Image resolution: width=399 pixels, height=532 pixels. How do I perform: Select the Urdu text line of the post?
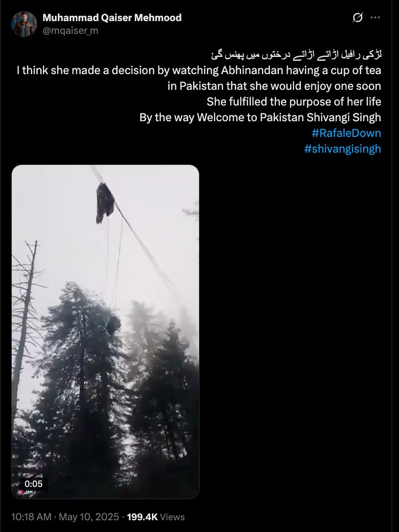click(296, 54)
